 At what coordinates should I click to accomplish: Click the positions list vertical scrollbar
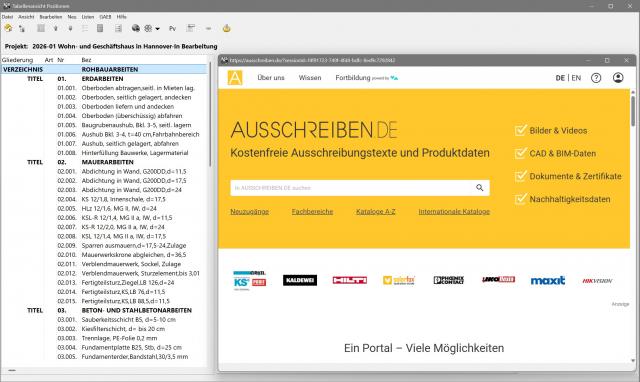click(210, 114)
